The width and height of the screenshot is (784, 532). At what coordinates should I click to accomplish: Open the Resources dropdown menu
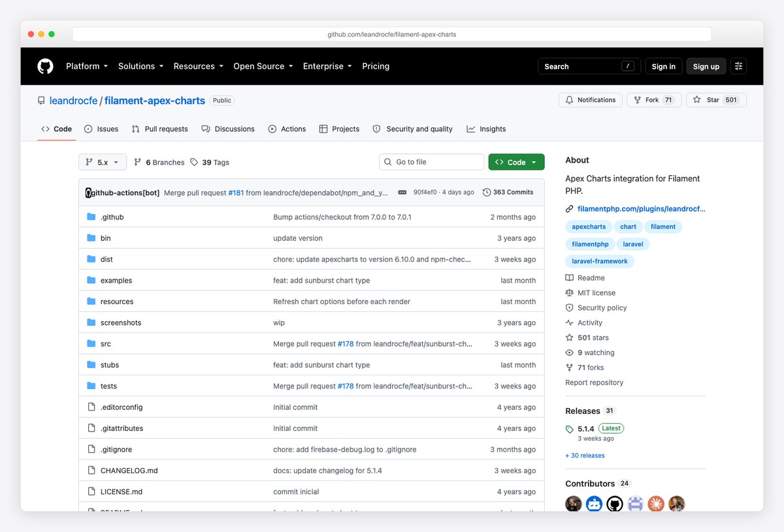tap(199, 66)
